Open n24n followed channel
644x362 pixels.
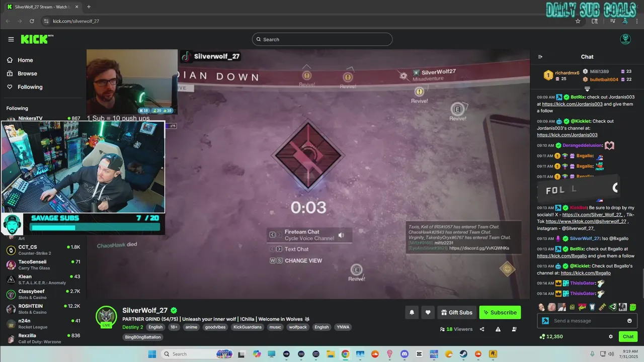click(43, 323)
